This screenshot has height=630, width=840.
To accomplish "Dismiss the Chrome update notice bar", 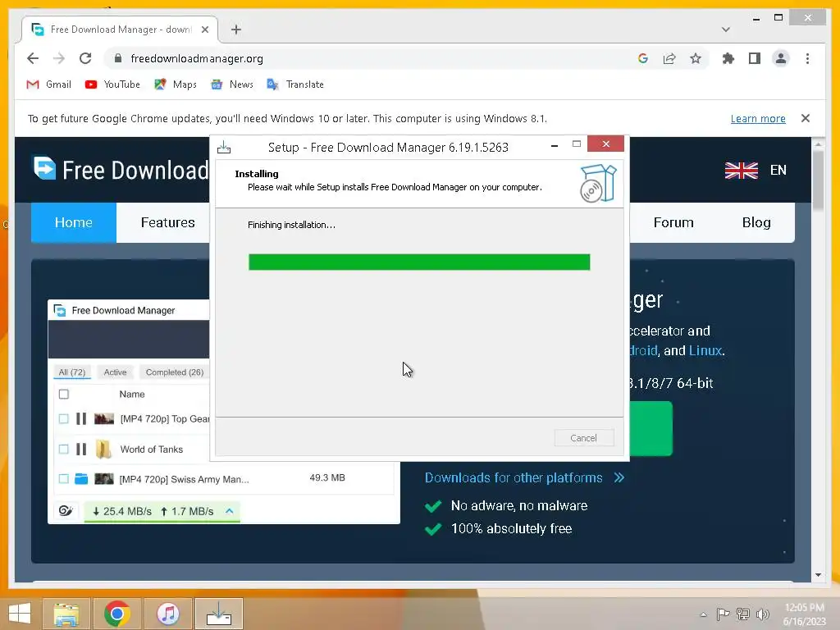I will click(x=806, y=118).
